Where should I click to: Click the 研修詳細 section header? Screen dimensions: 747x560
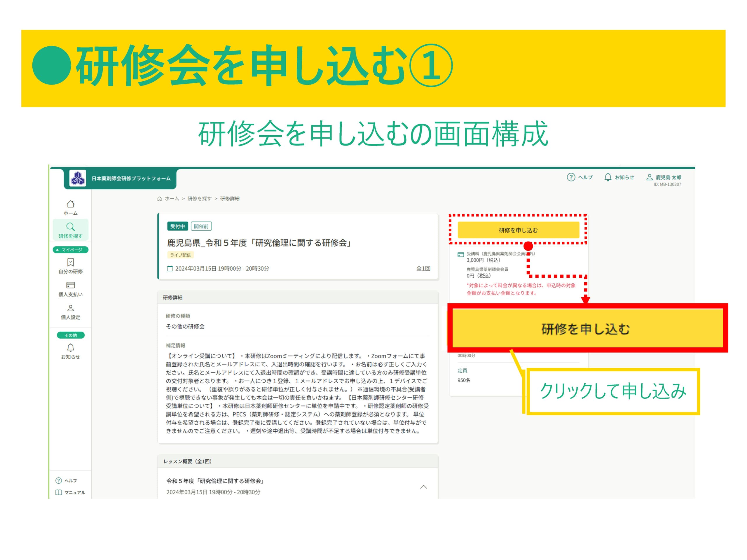click(298, 297)
